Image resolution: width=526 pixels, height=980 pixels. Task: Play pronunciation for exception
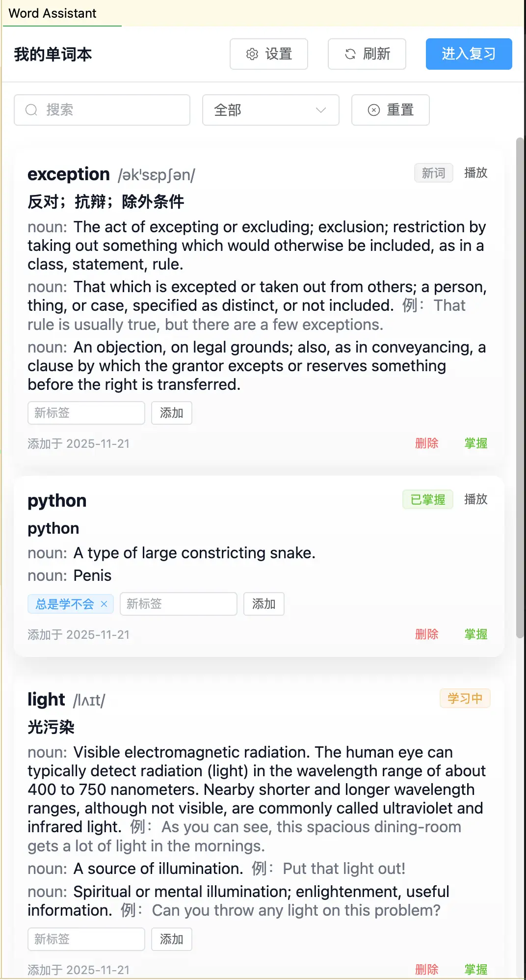point(475,173)
